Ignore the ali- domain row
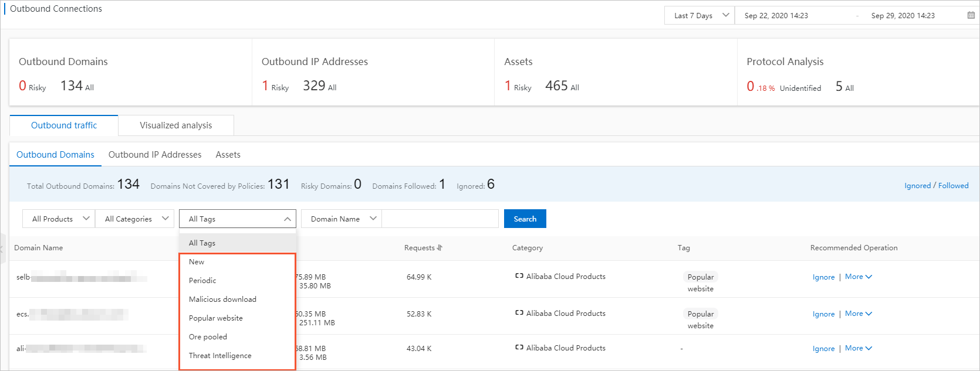Viewport: 980px width, 371px height. 823,349
